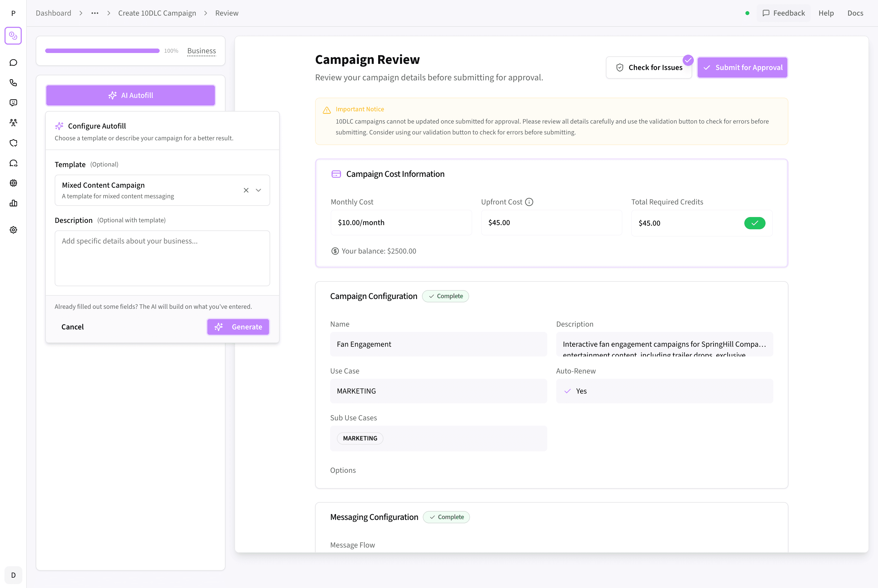Click the Auto-Renew Yes checkmark
The image size is (878, 588).
(x=567, y=391)
